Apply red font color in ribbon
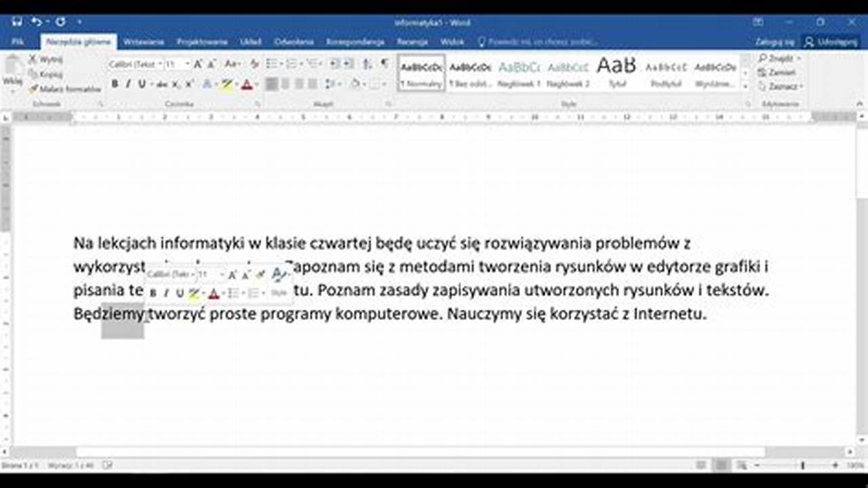 pos(247,84)
